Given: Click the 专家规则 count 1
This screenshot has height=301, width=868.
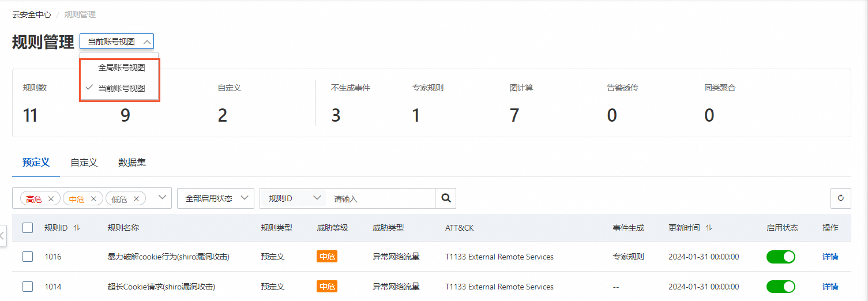Looking at the screenshot, I should (x=416, y=116).
